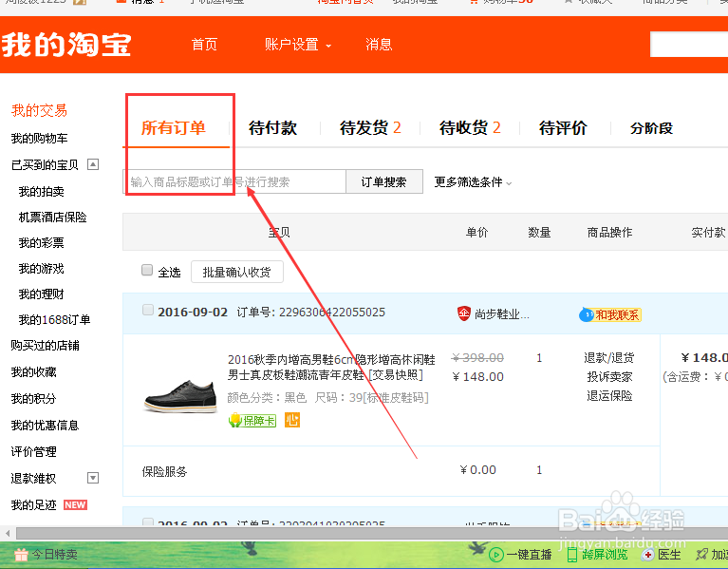Open 我的足迹 in sidebar
The image size is (728, 569).
coord(34,505)
